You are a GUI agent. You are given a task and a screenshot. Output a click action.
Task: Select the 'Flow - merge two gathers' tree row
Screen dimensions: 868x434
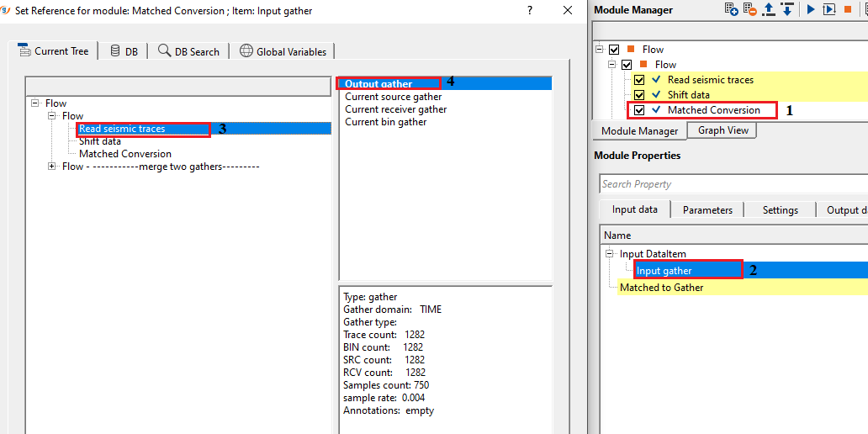pyautogui.click(x=161, y=166)
